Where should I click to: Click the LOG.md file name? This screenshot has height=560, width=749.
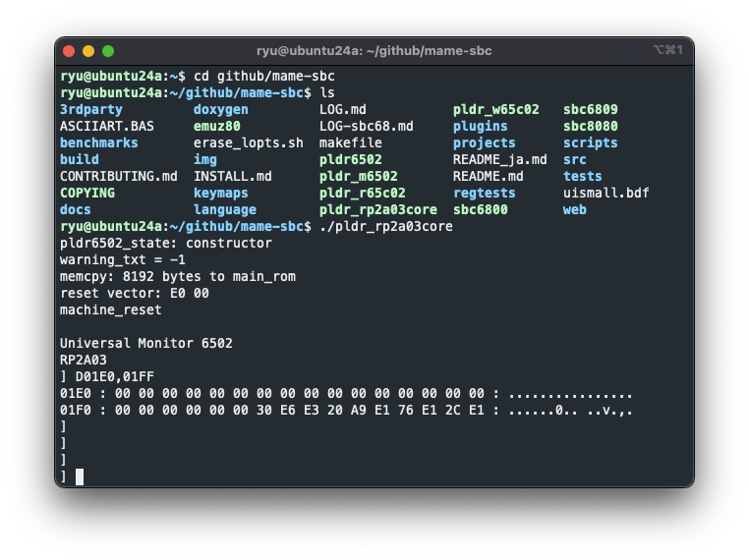(342, 110)
